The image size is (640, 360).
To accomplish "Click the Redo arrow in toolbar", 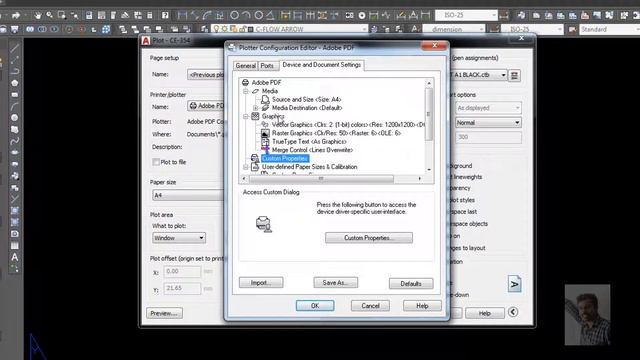I will click(x=16, y=16).
